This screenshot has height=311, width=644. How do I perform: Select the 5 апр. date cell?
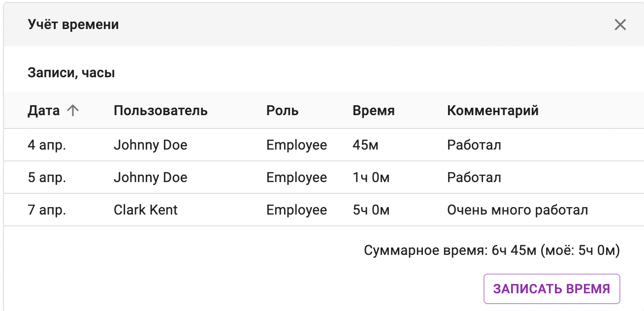(47, 177)
